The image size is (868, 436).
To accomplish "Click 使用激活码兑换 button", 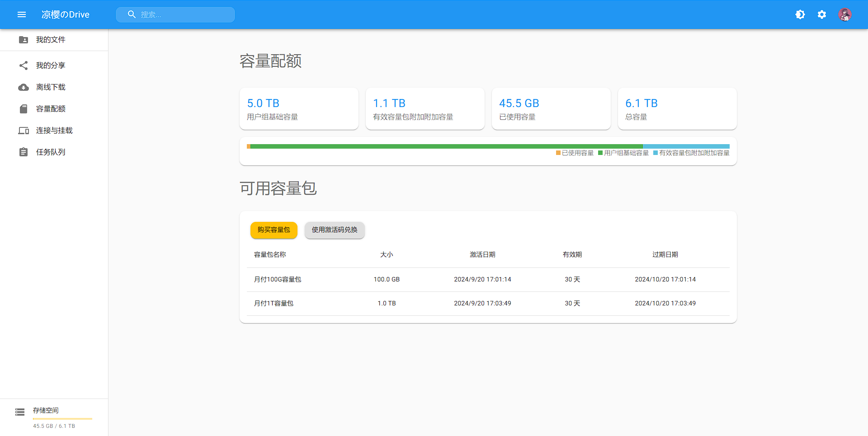I will pyautogui.click(x=335, y=230).
